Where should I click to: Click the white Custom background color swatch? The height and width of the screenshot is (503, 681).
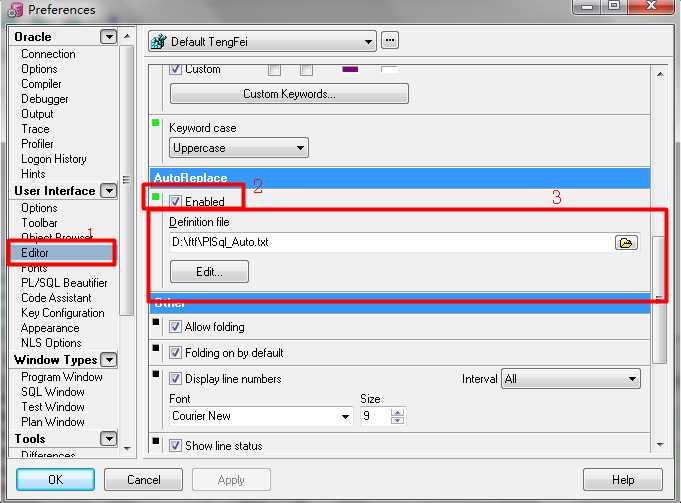click(x=389, y=69)
